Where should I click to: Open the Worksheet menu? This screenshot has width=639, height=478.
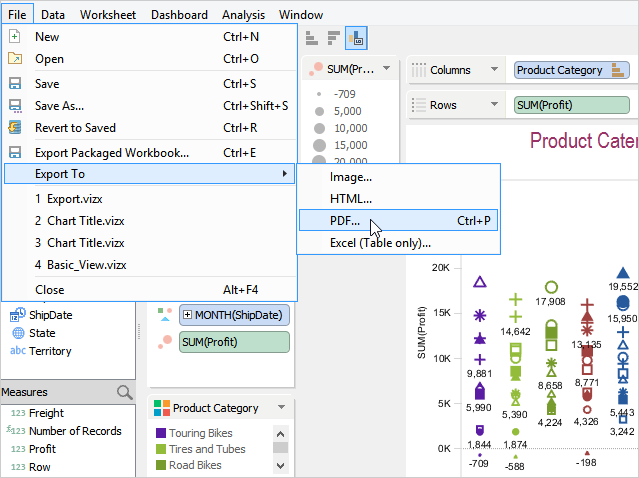pyautogui.click(x=109, y=15)
